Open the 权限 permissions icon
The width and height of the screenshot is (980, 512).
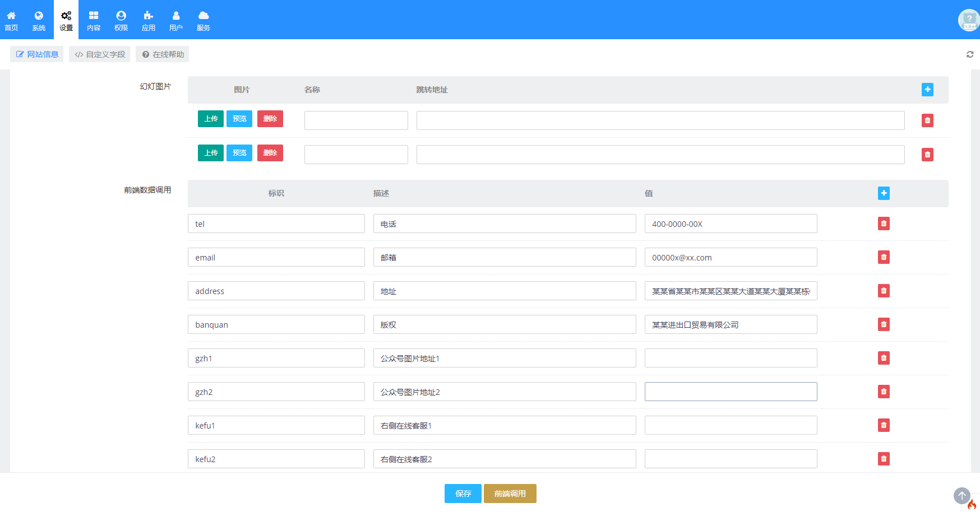(x=121, y=20)
